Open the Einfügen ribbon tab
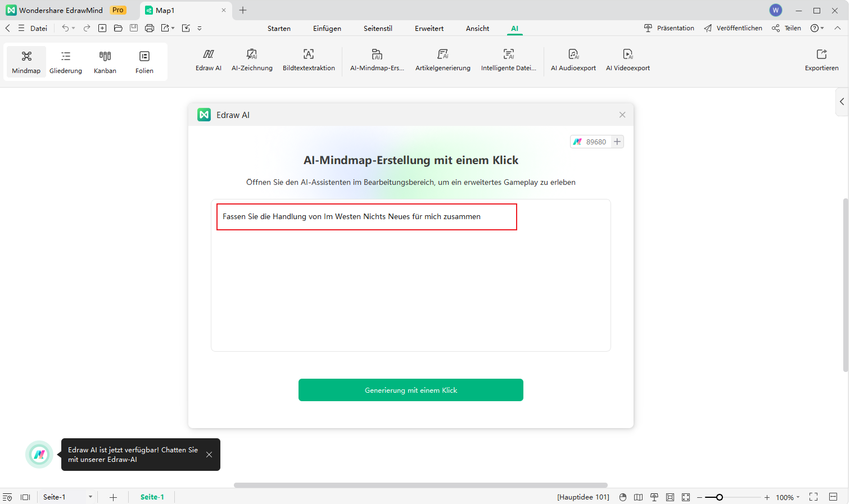Viewport: 850px width, 504px height. tap(327, 29)
